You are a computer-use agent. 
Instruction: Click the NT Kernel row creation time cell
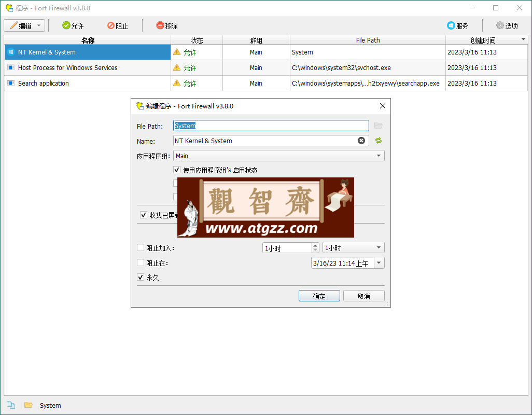pyautogui.click(x=486, y=52)
